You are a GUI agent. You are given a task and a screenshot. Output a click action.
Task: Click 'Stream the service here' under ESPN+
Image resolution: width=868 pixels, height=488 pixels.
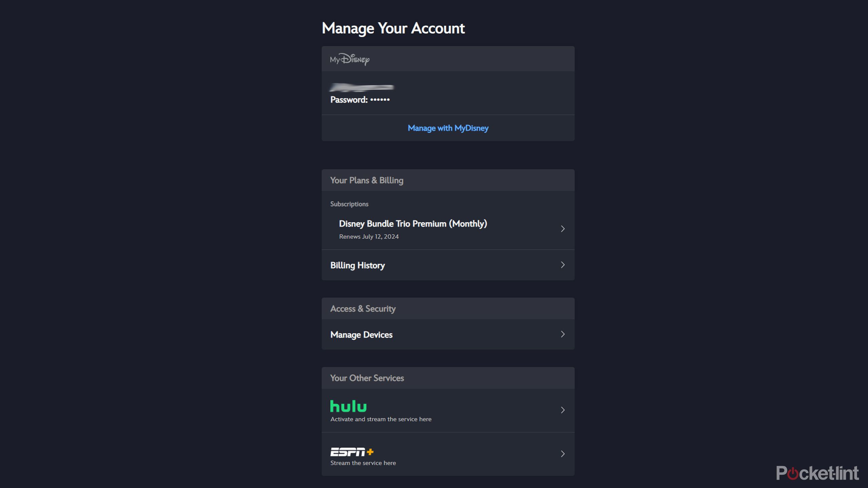coord(363,463)
